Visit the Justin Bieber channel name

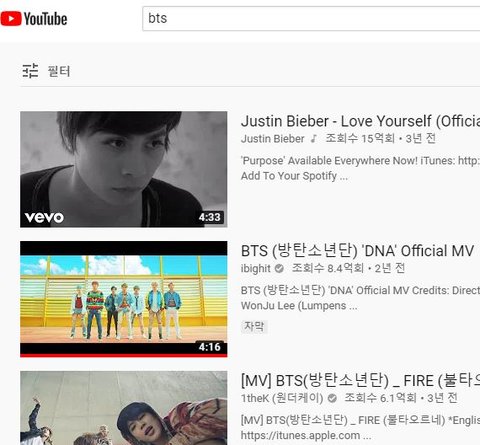click(x=273, y=139)
